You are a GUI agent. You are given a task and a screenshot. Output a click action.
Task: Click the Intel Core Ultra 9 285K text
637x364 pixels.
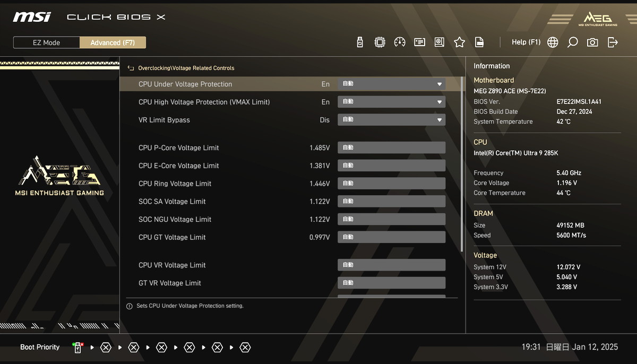coord(516,153)
